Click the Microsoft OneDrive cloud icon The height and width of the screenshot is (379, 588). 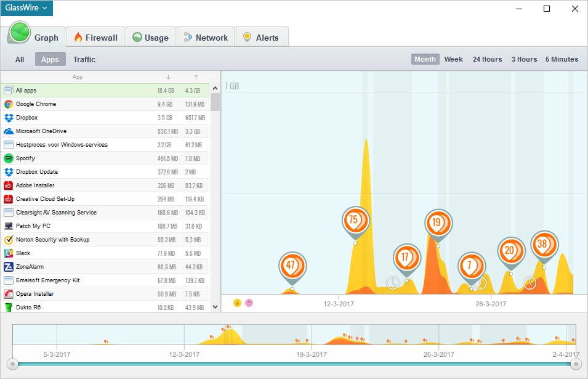tap(9, 131)
